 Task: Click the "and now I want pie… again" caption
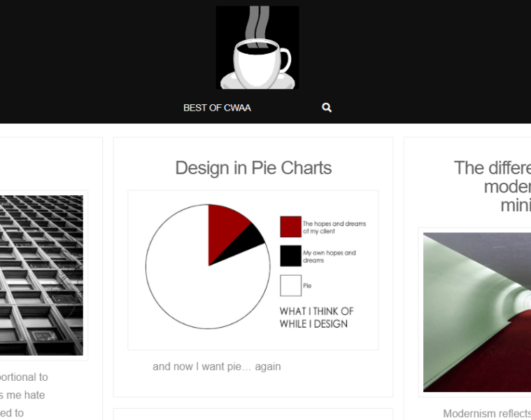coord(217,366)
